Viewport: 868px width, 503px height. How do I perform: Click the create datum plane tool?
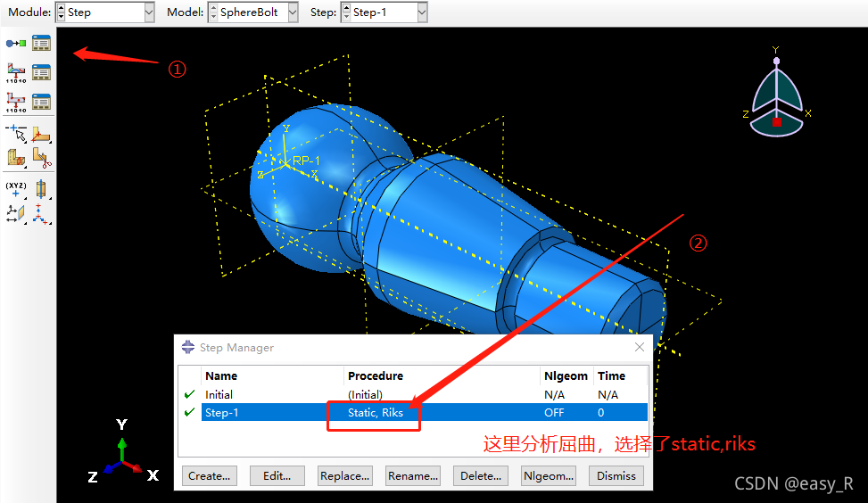(x=16, y=213)
